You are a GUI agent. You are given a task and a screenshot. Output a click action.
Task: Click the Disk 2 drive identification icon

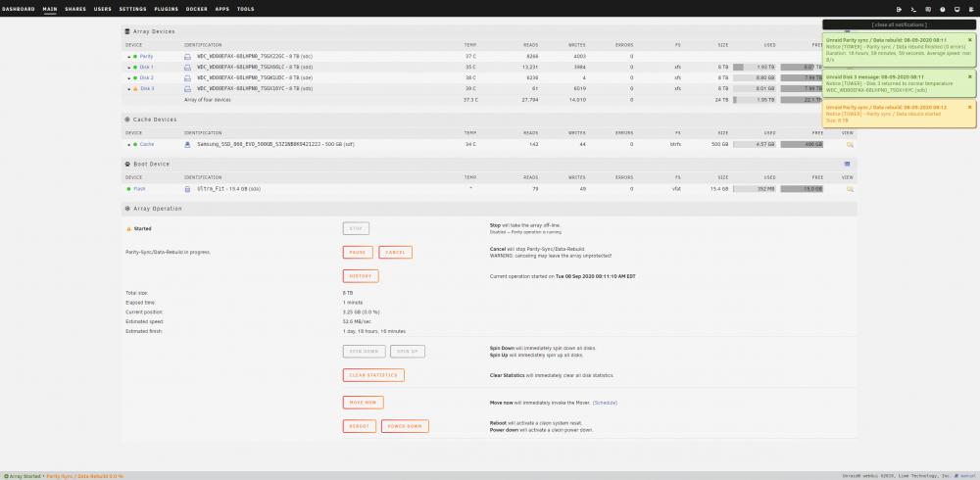pyautogui.click(x=187, y=78)
